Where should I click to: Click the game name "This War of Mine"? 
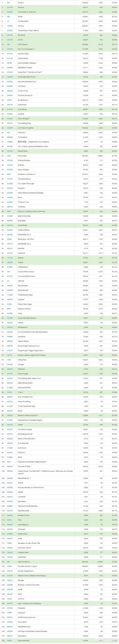point(24,466)
